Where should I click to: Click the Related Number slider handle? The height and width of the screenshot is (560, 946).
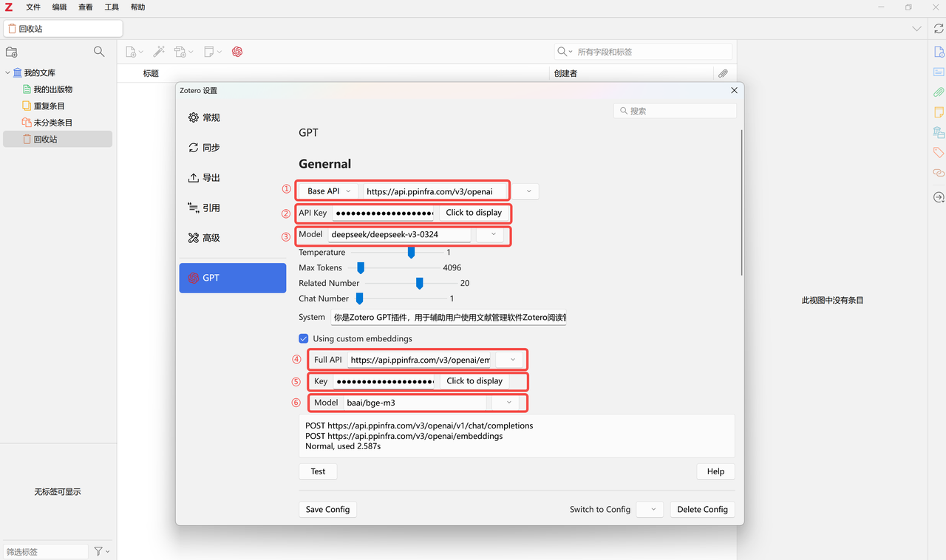[420, 283]
